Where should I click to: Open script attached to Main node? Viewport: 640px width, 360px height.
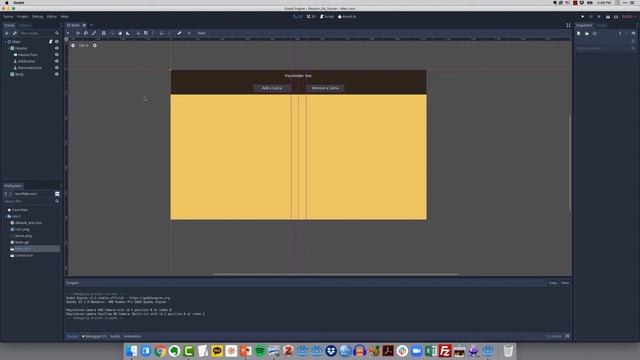click(51, 42)
